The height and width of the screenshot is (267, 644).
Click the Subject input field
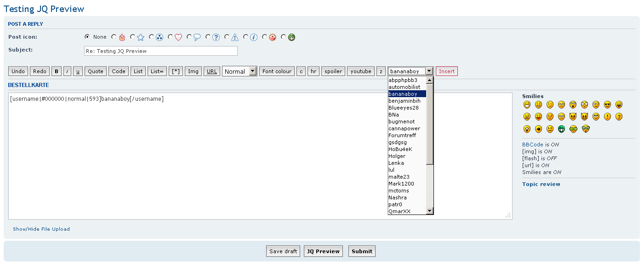click(161, 51)
